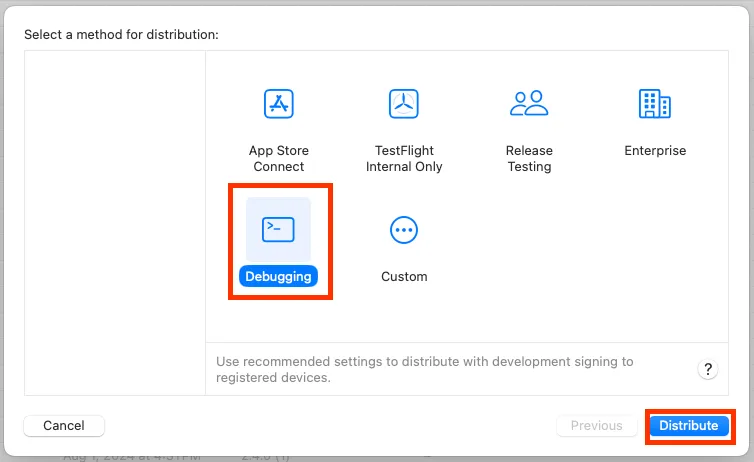The width and height of the screenshot is (754, 462).
Task: Click the 'Select a method for distribution' heading
Action: pos(121,35)
